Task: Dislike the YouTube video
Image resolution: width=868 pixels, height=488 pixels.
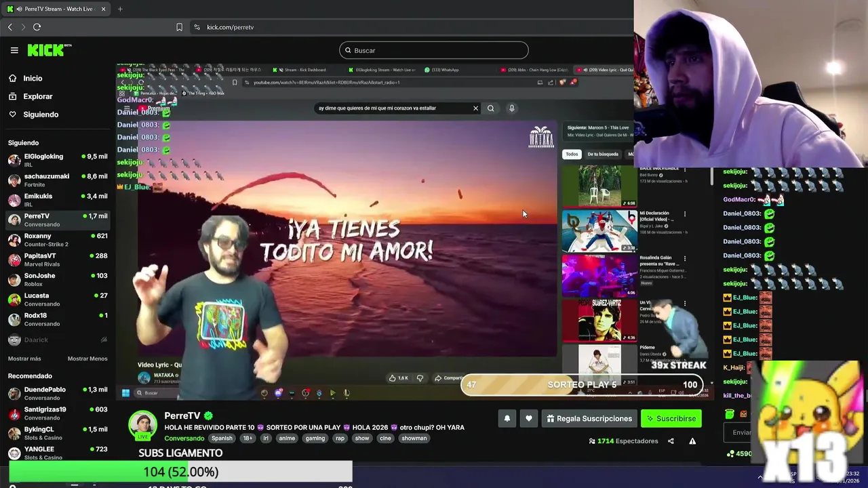Action: point(420,378)
